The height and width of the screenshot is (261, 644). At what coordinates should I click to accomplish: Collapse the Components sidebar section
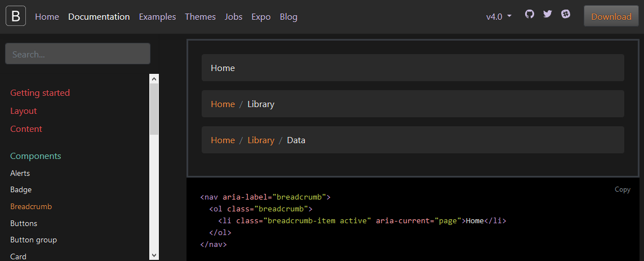tap(35, 156)
